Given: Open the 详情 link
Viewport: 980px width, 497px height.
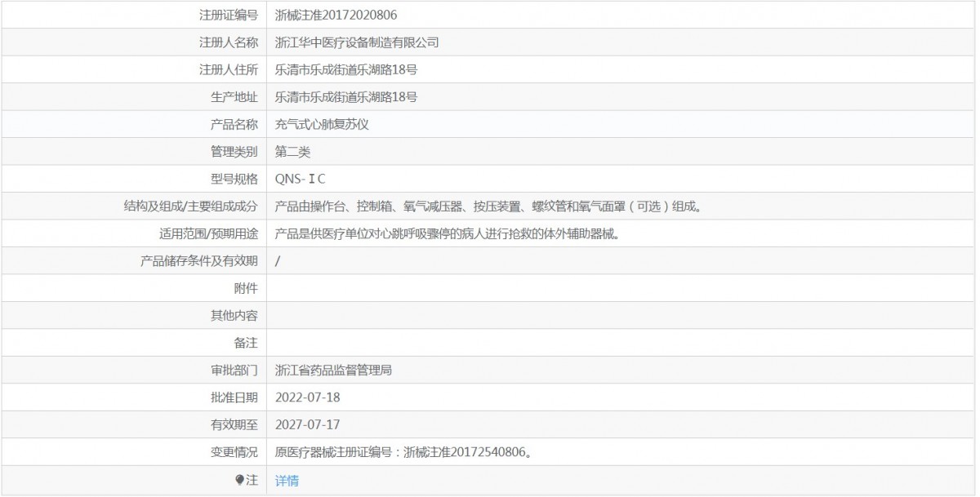Looking at the screenshot, I should coord(287,481).
